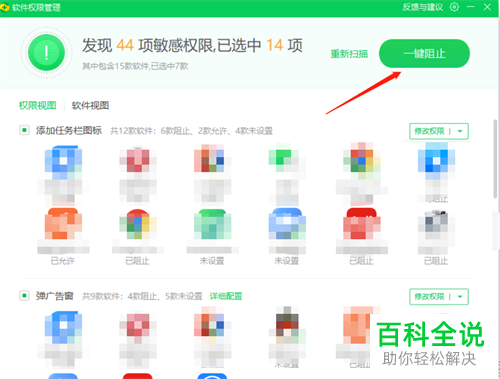Viewport: 500px width, 379px height.
Task: Switch to the 权限视图 tab
Action: 37,105
